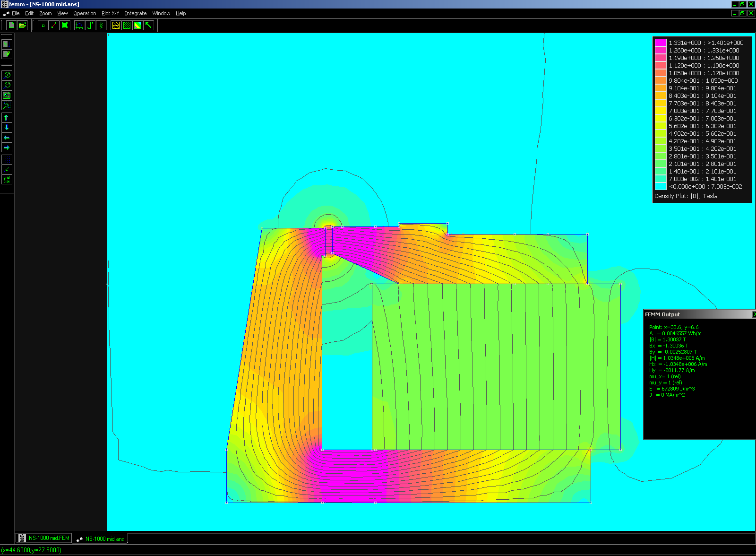Pan view right with arrow
756x556 pixels.
pos(7,148)
